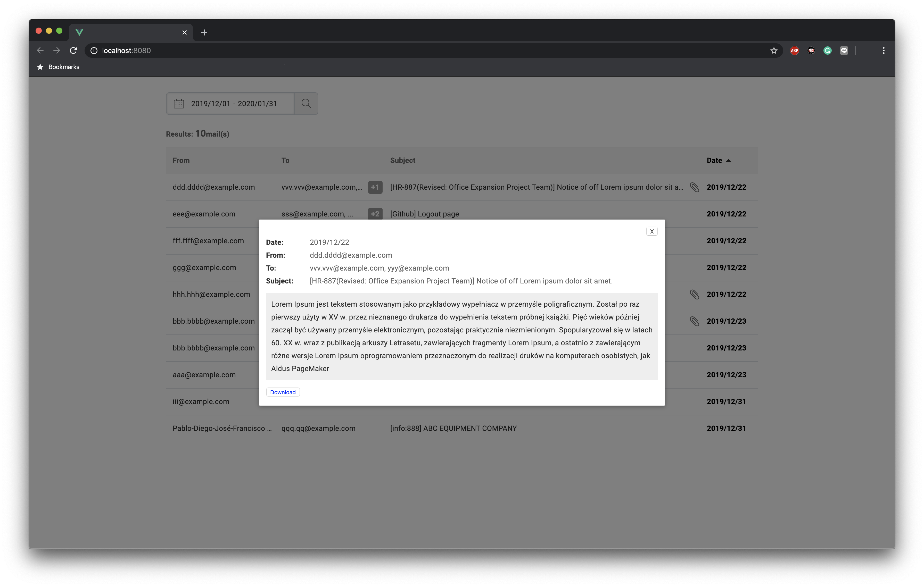Viewport: 924px width, 587px height.
Task: Click the magnifier search button
Action: point(306,104)
